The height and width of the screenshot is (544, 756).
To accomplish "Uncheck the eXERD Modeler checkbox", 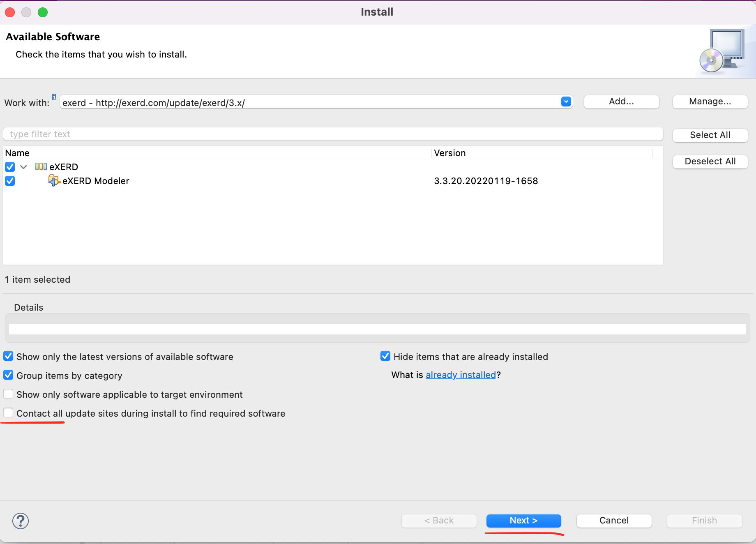I will (10, 181).
